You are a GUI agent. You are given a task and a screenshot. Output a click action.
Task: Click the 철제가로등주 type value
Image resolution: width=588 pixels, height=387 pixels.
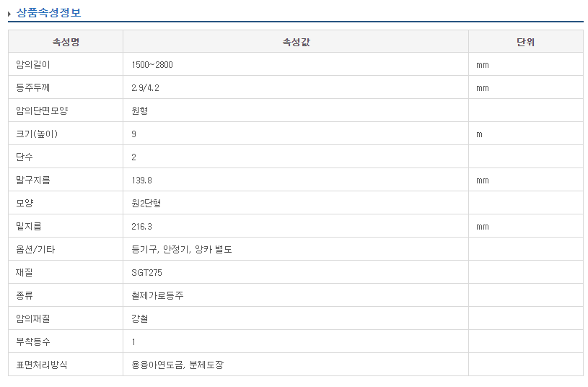157,296
